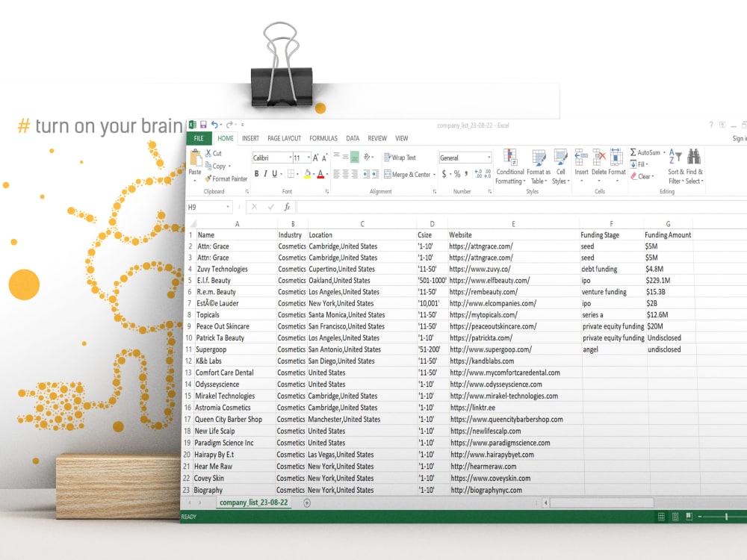
Task: Switch to the INSERT tab
Action: point(250,138)
